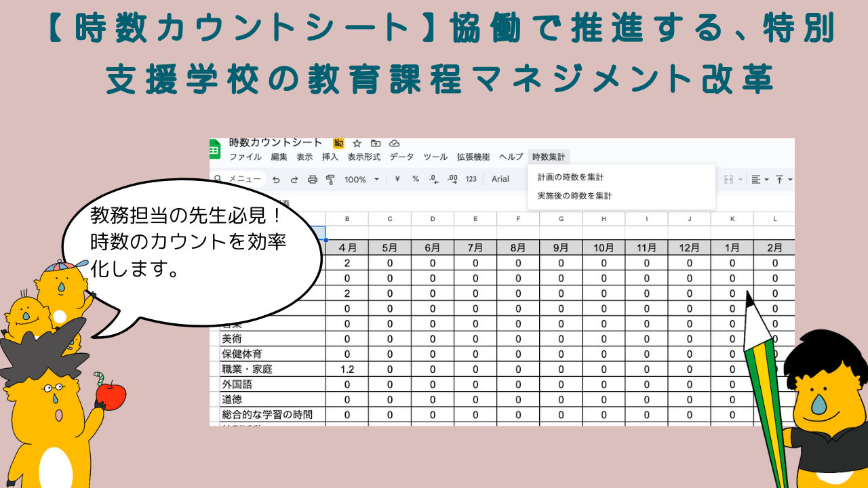The height and width of the screenshot is (488, 868).
Task: Increase decimal places
Action: [x=452, y=180]
